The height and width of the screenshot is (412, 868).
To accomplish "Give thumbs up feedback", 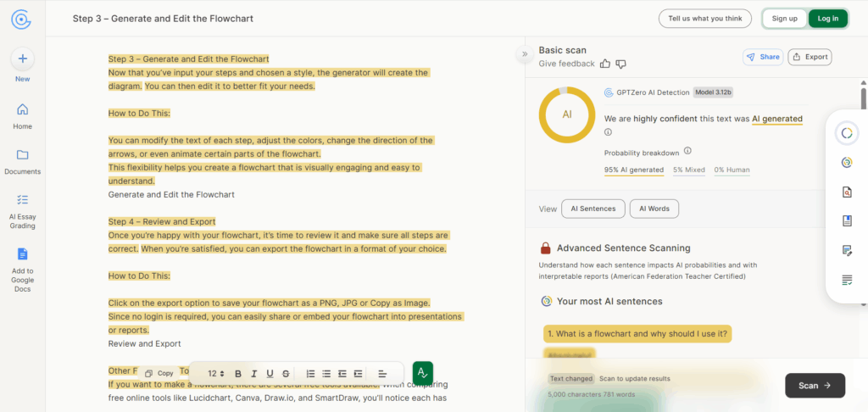I will 605,64.
